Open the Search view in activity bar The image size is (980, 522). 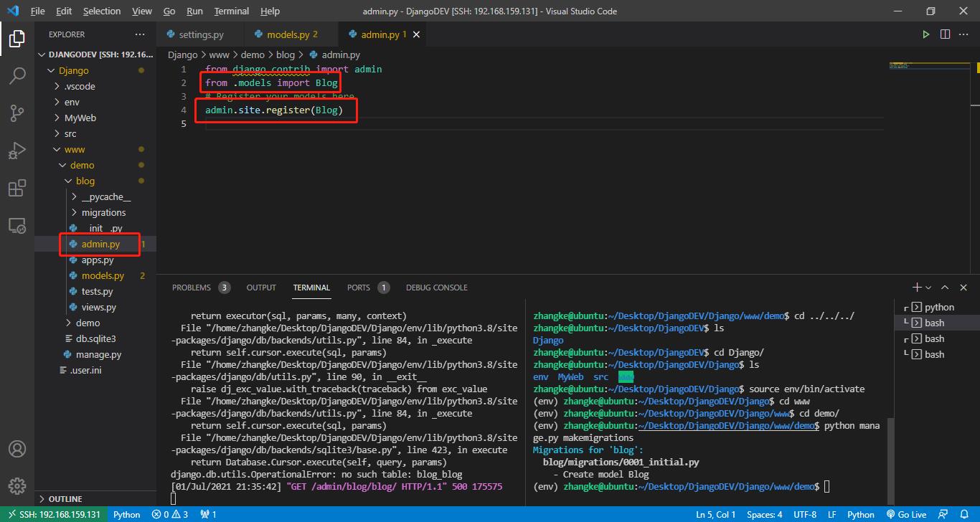pos(17,76)
